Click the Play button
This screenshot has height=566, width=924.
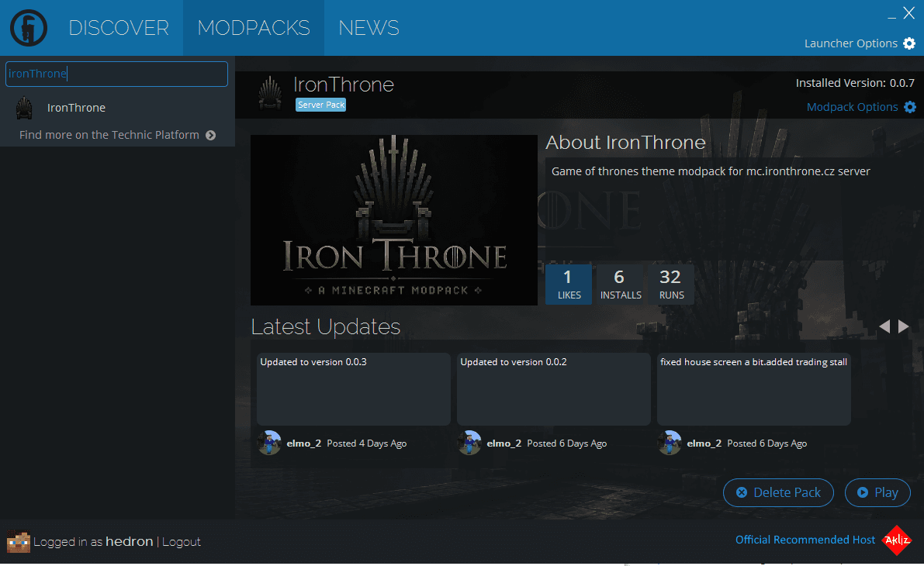877,492
